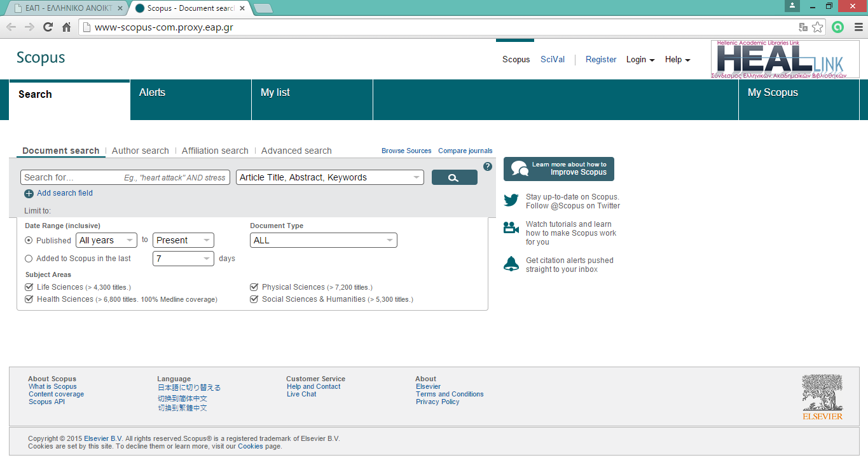Open the Content coverage link

point(56,395)
